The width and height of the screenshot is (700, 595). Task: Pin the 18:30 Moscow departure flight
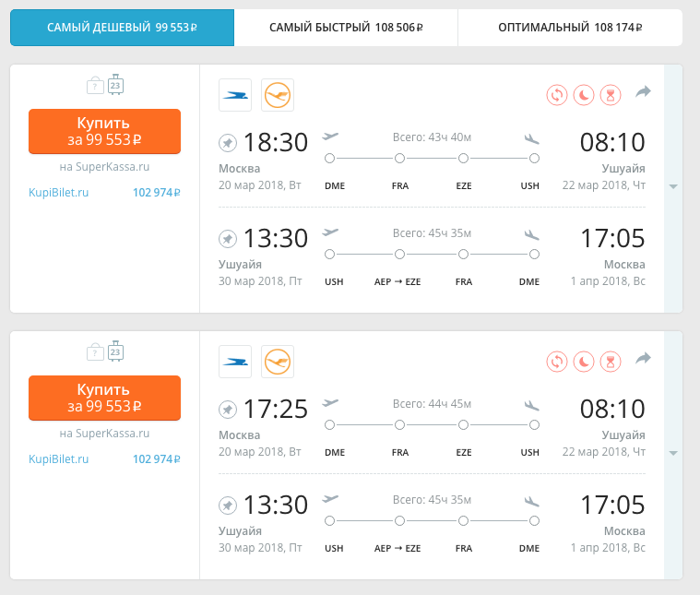[228, 143]
